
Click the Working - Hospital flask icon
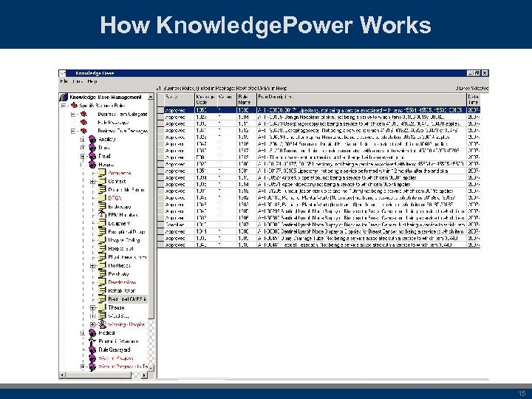point(102,324)
